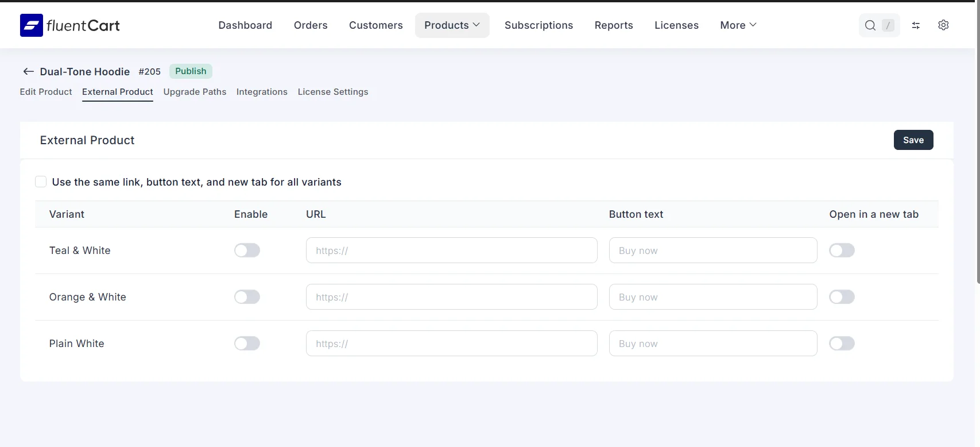Open the Dashboard menu

[245, 25]
